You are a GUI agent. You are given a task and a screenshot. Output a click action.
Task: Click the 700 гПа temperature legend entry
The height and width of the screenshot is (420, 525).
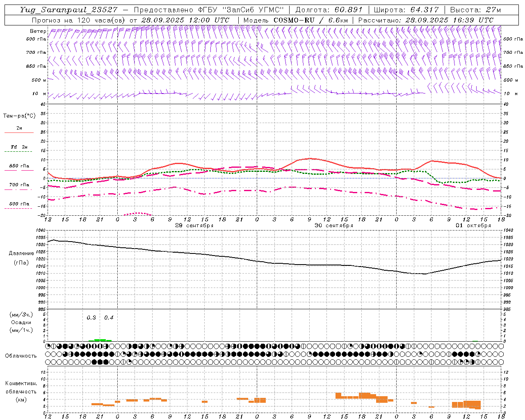click(x=19, y=185)
